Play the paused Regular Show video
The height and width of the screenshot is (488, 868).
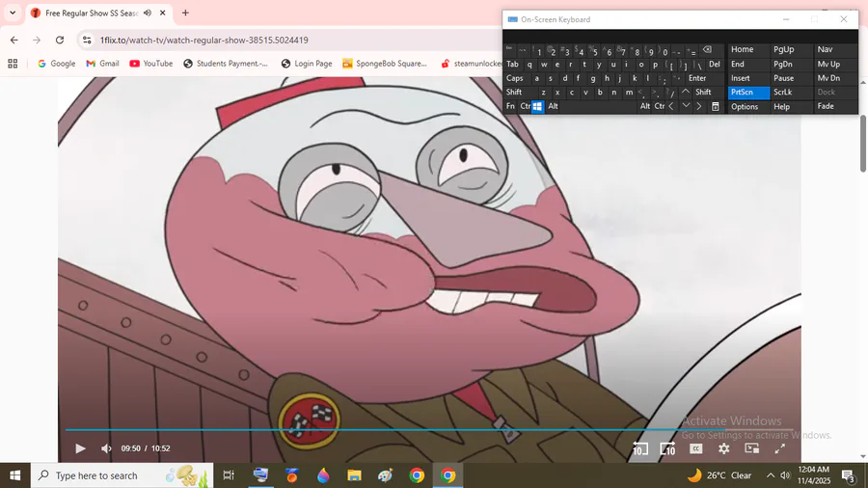[x=80, y=448]
